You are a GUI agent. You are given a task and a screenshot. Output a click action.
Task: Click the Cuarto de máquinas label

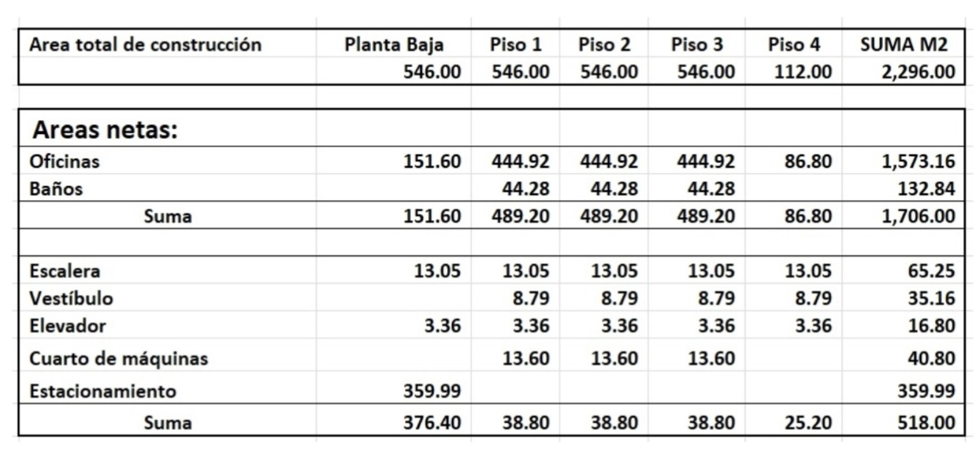(x=119, y=358)
